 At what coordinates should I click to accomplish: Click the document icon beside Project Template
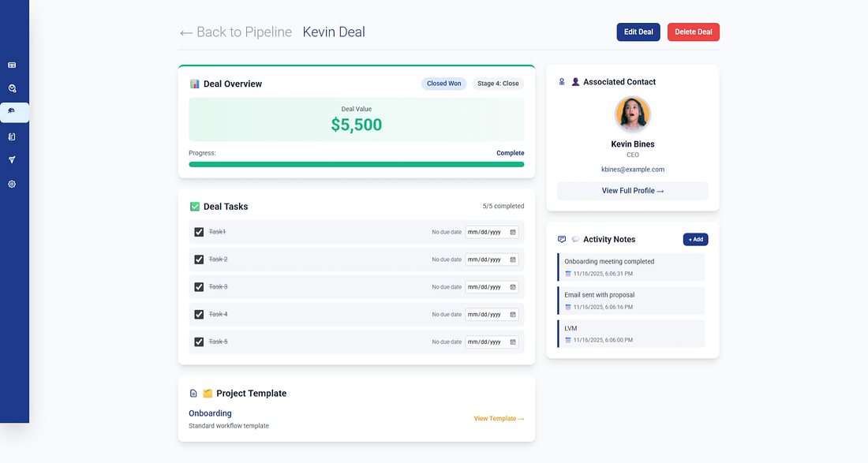pyautogui.click(x=193, y=394)
